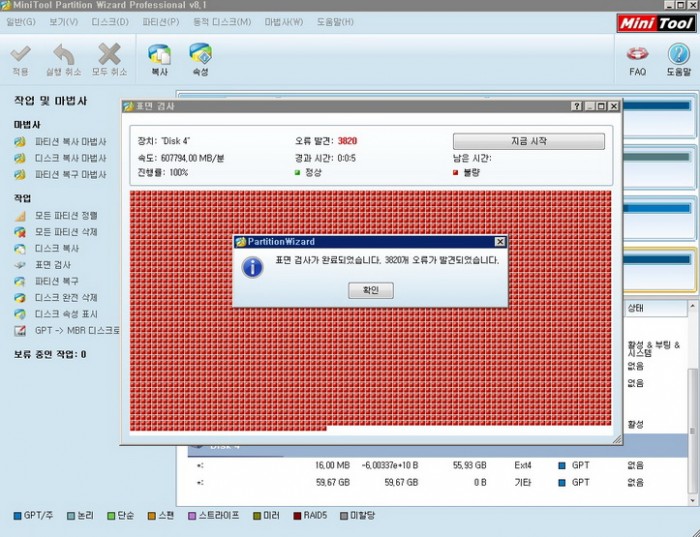Click the Undo (실행 취소) arrow icon
Viewport: 700px width, 537px height.
(64, 54)
